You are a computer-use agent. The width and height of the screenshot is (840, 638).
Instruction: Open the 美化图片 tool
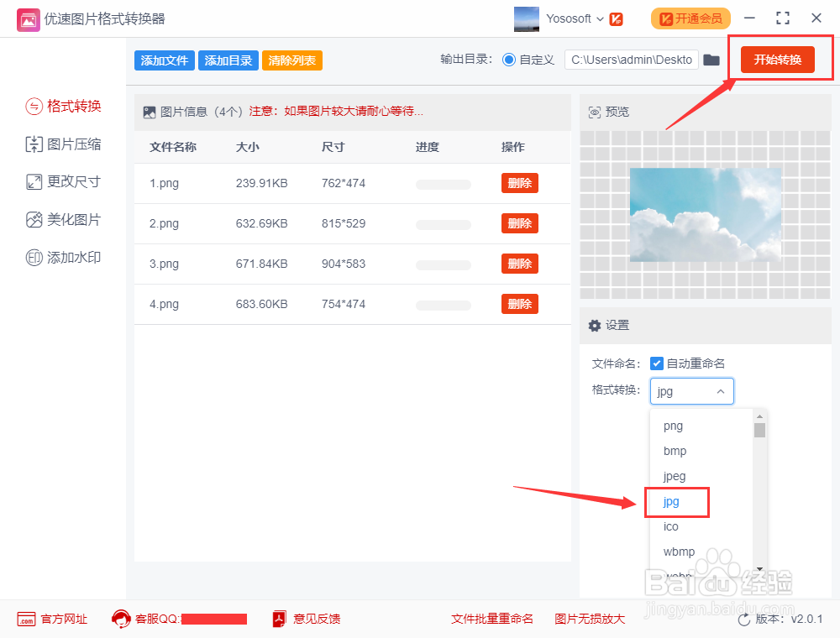63,219
